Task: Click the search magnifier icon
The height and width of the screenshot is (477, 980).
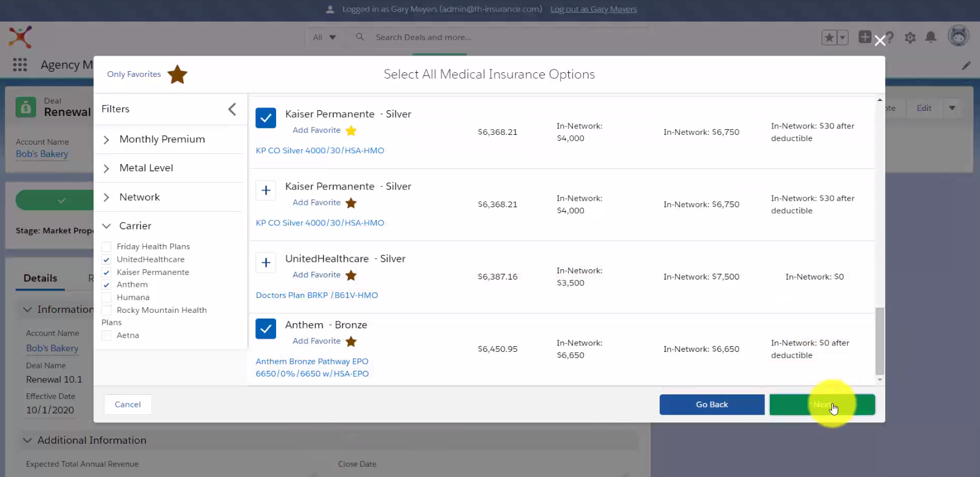Action: click(360, 37)
